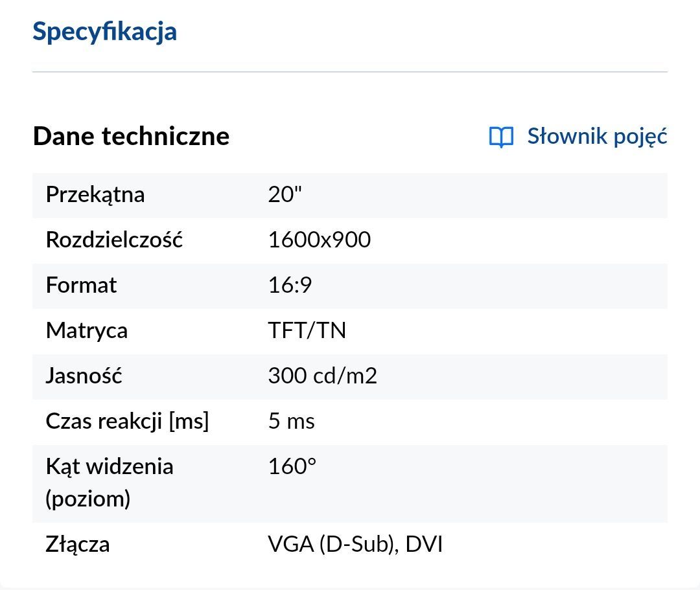700x590 pixels.
Task: Select the 160° viewing angle value
Action: point(292,467)
